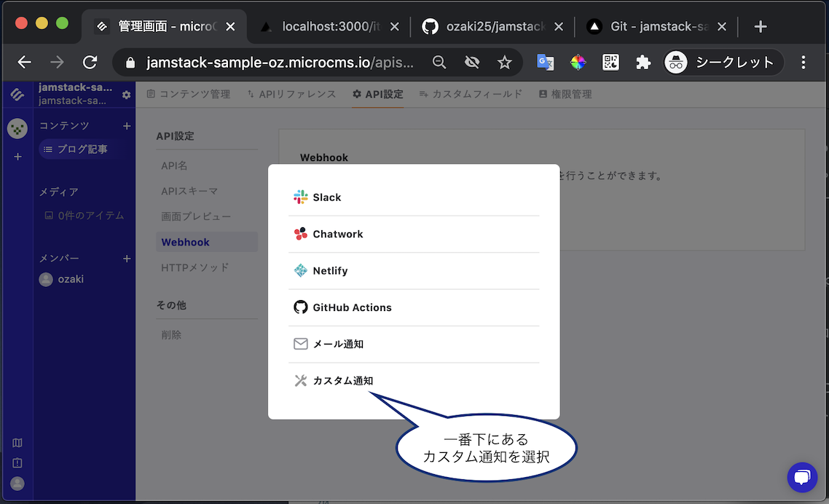
Task: Click the zoom magnifier in address bar
Action: click(439, 63)
